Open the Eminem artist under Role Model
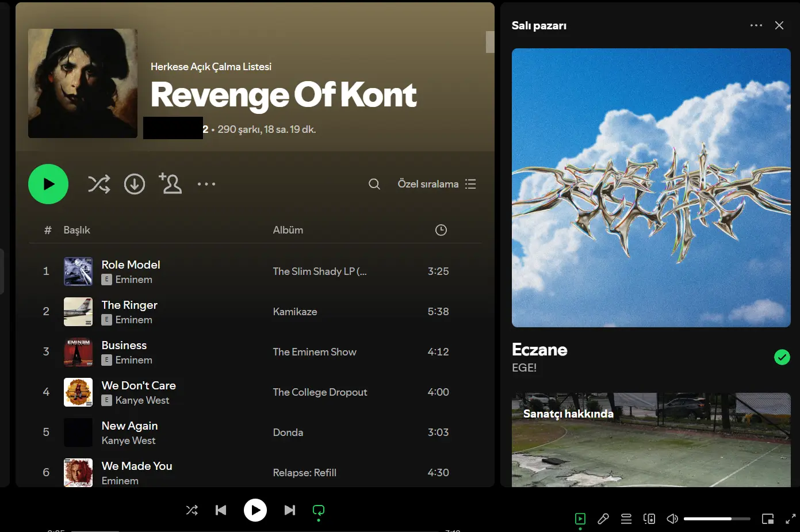Screen dimensions: 800x532 133,280
